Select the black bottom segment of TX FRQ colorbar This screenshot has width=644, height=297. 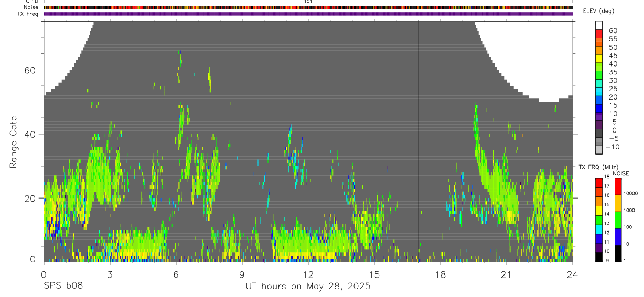598,257
